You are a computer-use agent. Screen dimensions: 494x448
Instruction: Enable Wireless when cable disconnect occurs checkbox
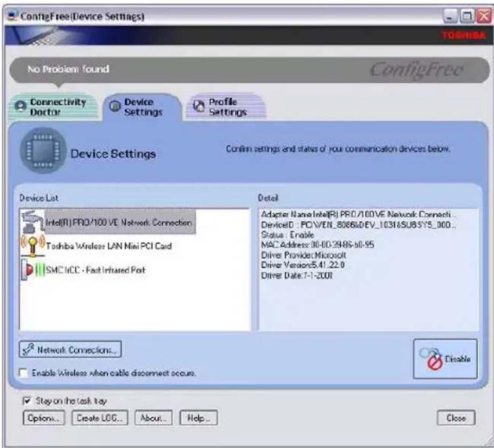pyautogui.click(x=23, y=373)
